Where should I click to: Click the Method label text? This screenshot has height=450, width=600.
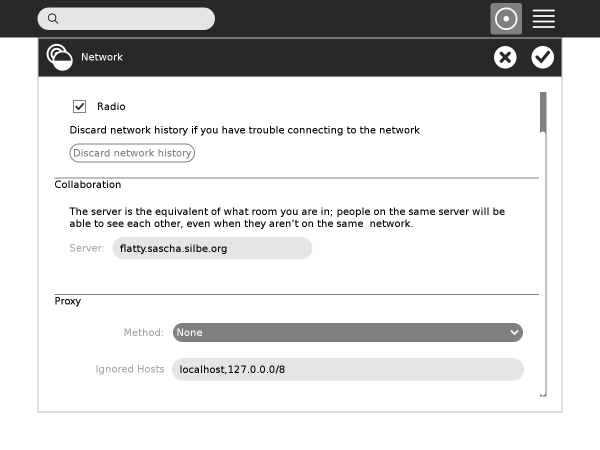coord(143,332)
